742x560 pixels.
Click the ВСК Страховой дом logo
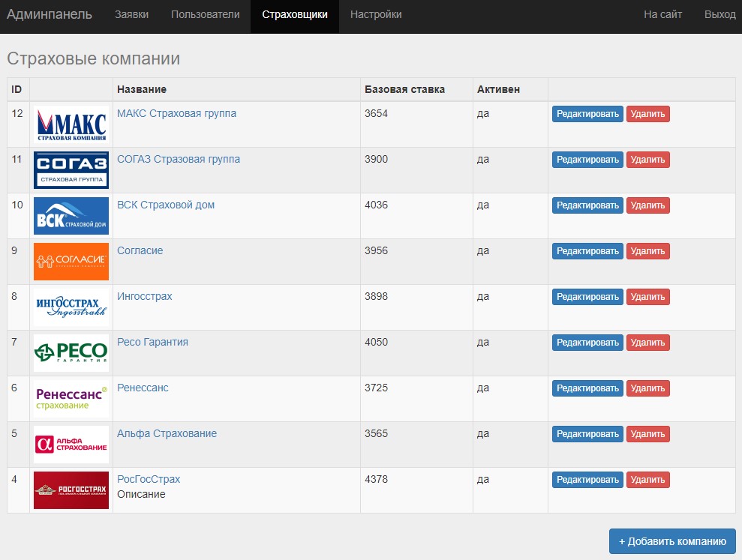point(71,216)
